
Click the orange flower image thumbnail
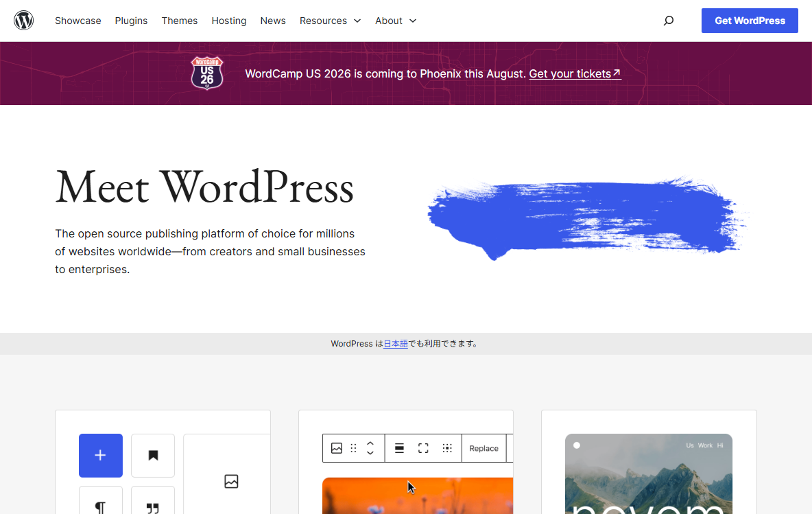[x=418, y=496]
